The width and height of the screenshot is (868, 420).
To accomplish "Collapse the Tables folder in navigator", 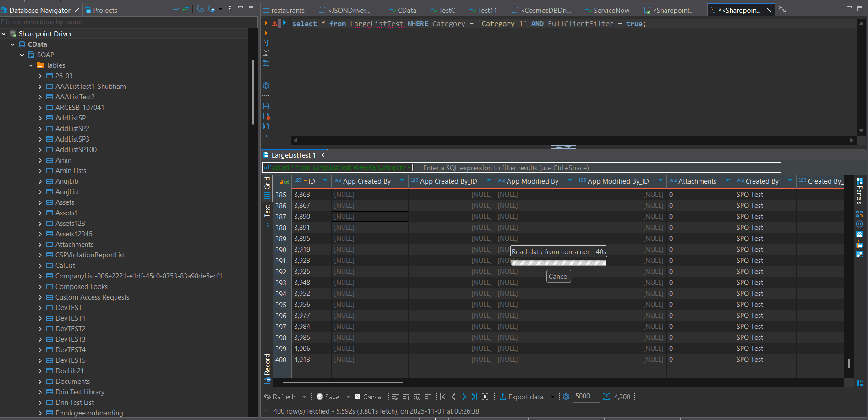I will (31, 65).
